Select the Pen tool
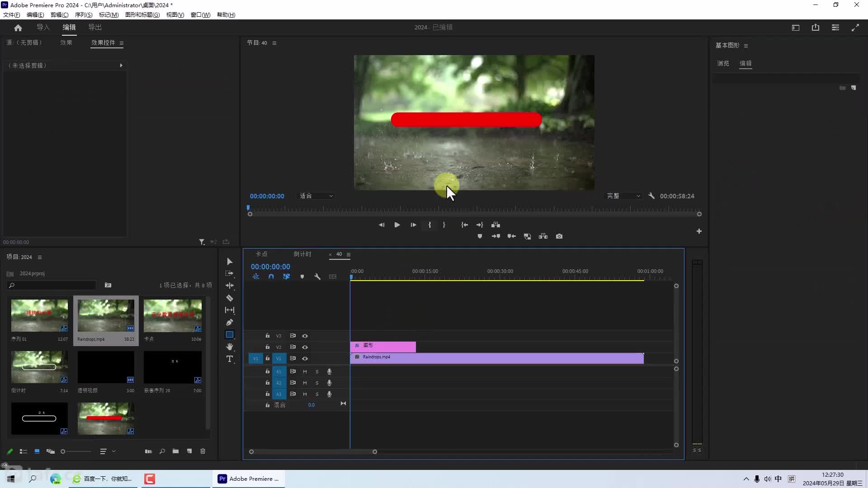The width and height of the screenshot is (868, 488). click(230, 322)
